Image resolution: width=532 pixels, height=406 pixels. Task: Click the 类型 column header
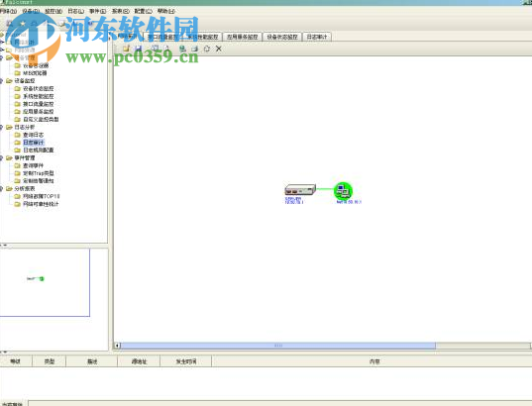tap(50, 361)
